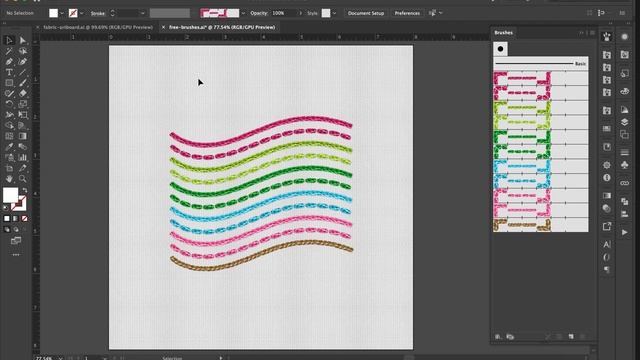Open fill color dropdown in control bar

(x=62, y=13)
